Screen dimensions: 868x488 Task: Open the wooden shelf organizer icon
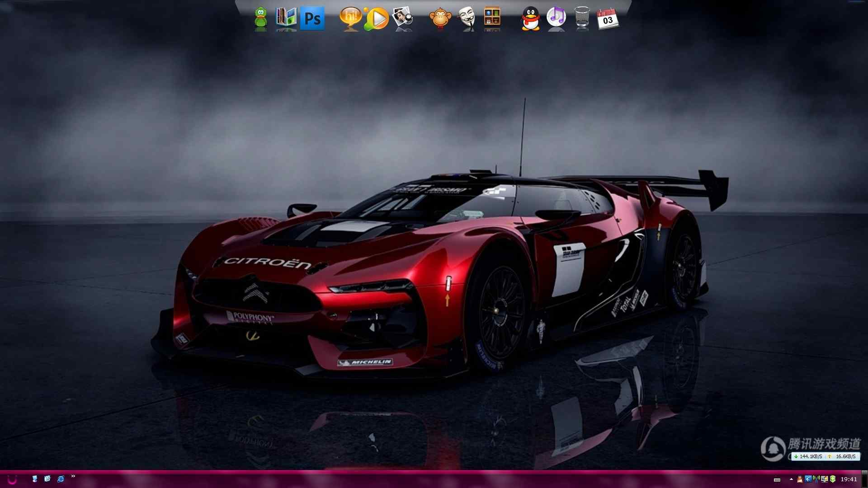click(492, 17)
